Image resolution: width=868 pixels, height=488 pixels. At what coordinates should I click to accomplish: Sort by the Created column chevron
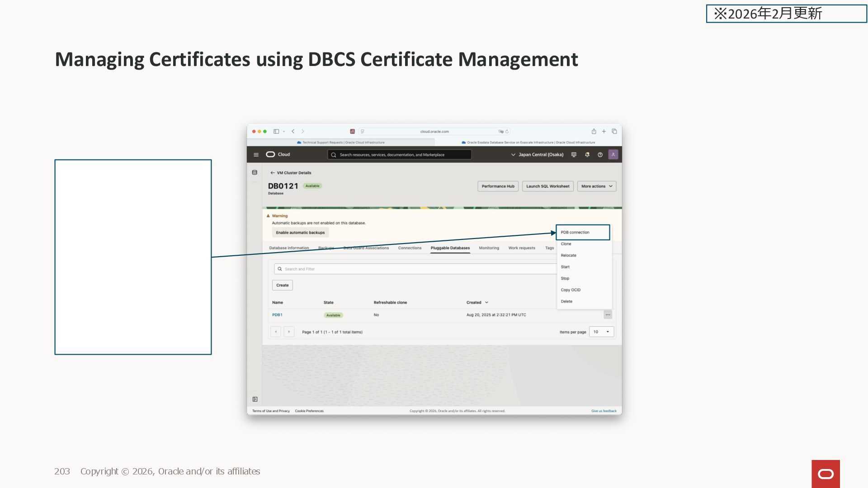click(x=486, y=303)
